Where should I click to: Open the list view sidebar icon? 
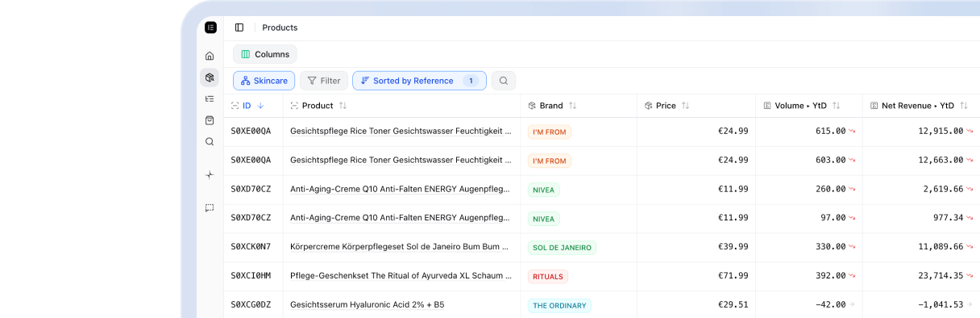(210, 98)
